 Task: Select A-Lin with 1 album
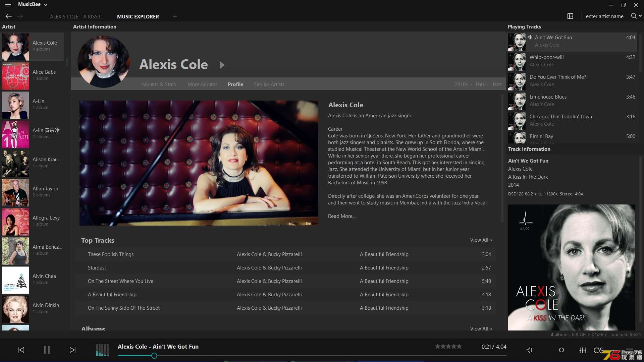(33, 105)
